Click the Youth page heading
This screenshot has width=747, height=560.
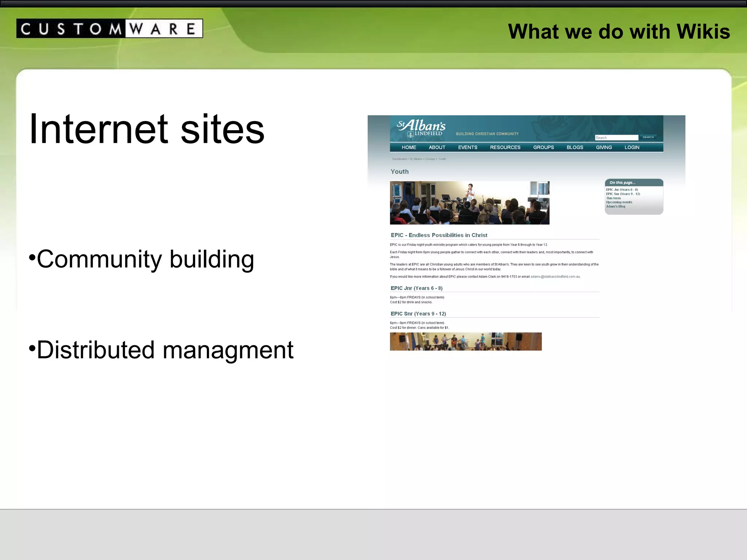click(x=399, y=172)
